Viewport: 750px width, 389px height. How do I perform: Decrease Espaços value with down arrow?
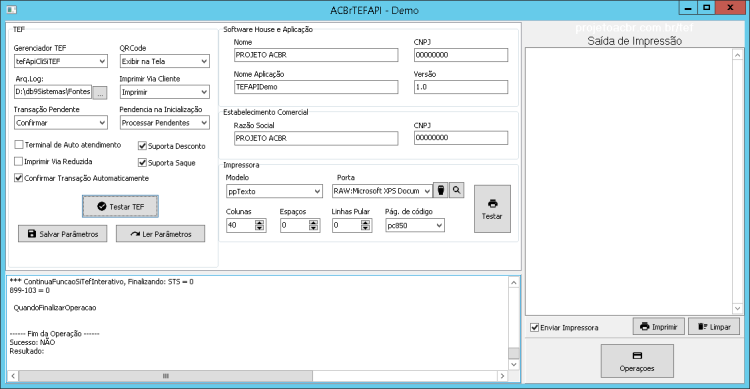(314, 228)
